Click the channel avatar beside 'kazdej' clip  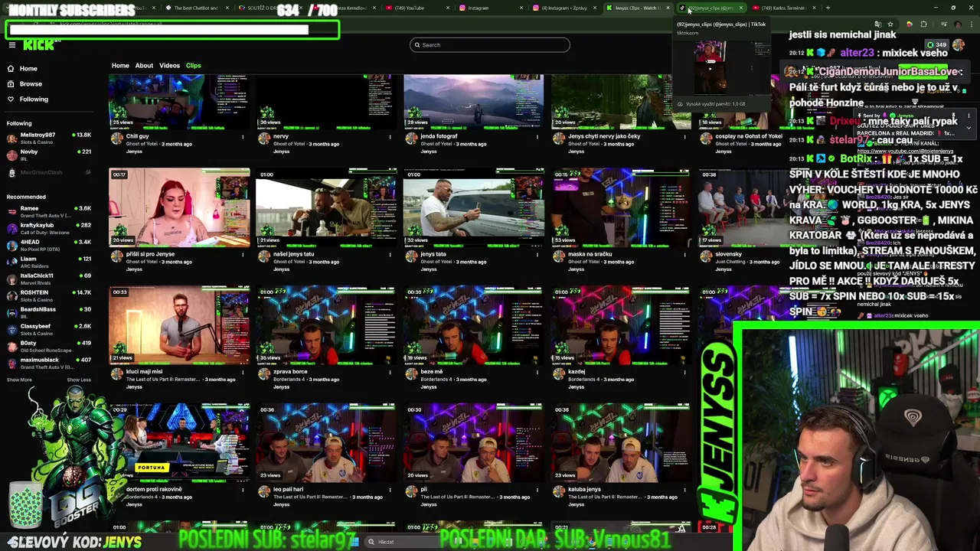558,374
